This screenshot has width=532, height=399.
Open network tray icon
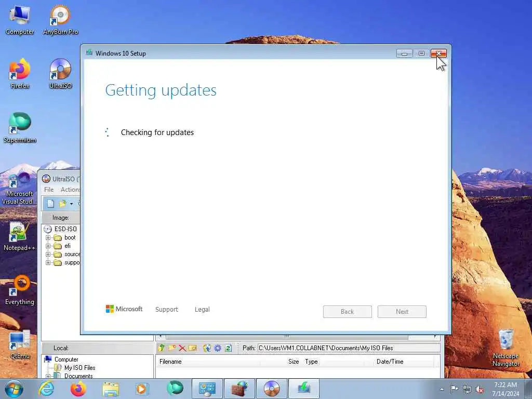point(467,389)
